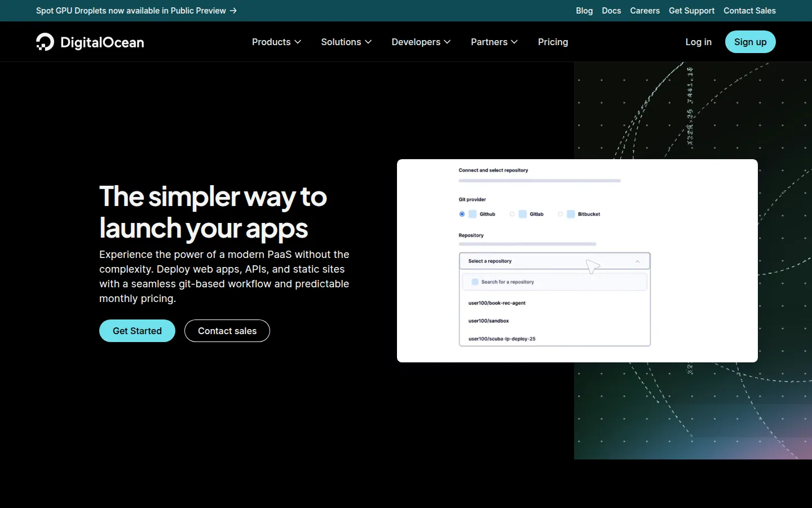Click Get Support in top bar

pyautogui.click(x=691, y=11)
